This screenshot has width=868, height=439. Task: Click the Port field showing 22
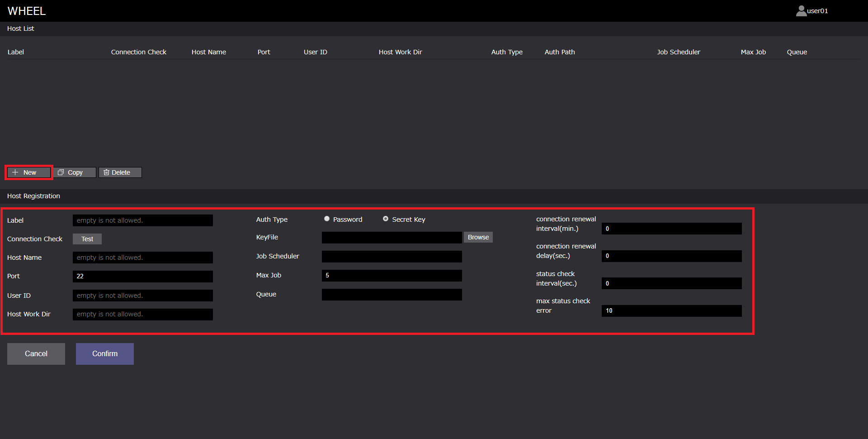(142, 276)
